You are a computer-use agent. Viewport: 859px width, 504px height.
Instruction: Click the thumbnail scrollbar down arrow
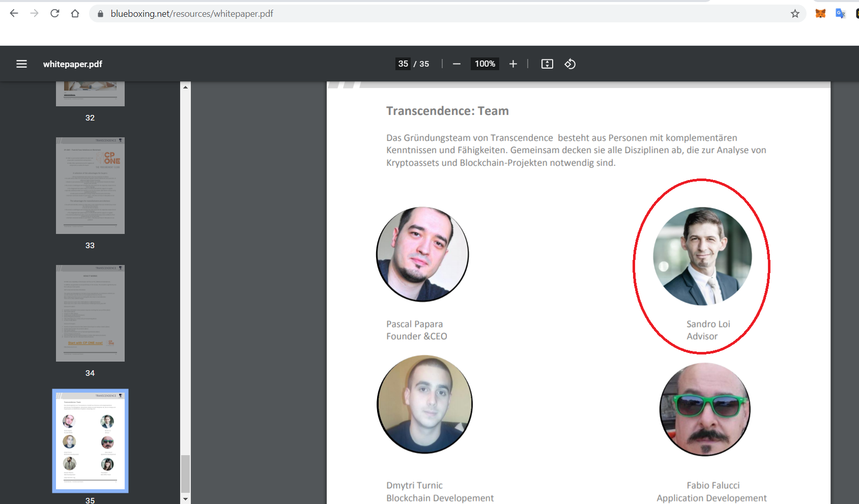[x=185, y=499]
